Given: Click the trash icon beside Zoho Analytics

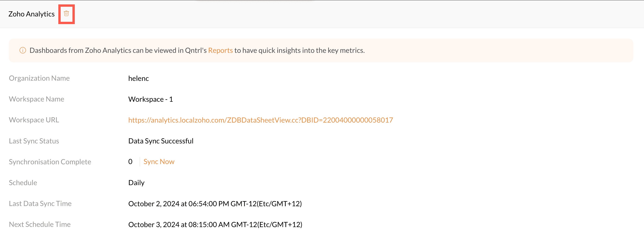Looking at the screenshot, I should [66, 13].
